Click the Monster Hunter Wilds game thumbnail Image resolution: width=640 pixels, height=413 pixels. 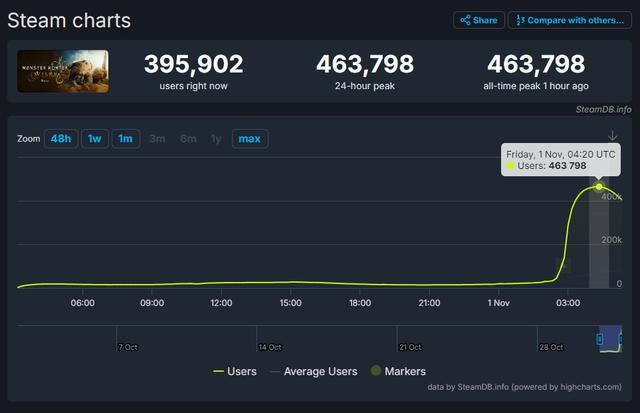click(x=63, y=71)
